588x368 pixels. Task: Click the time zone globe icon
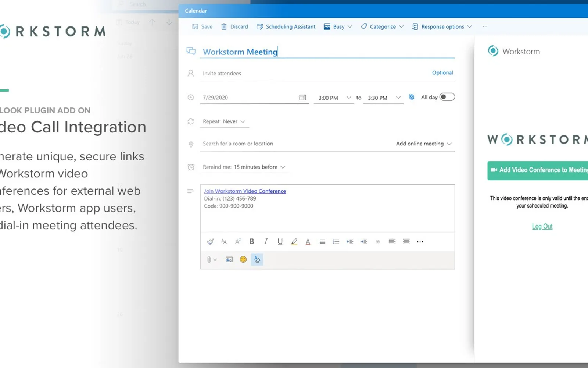pos(412,97)
